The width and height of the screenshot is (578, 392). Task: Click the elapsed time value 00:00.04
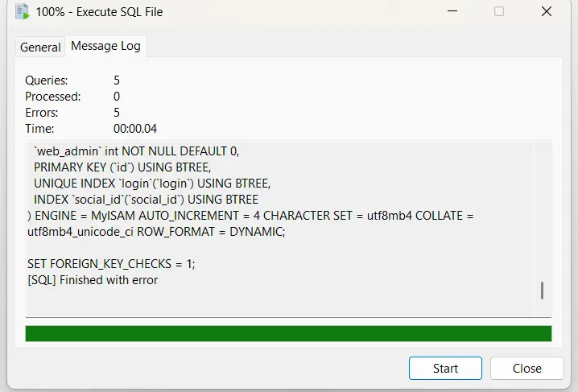tap(135, 129)
